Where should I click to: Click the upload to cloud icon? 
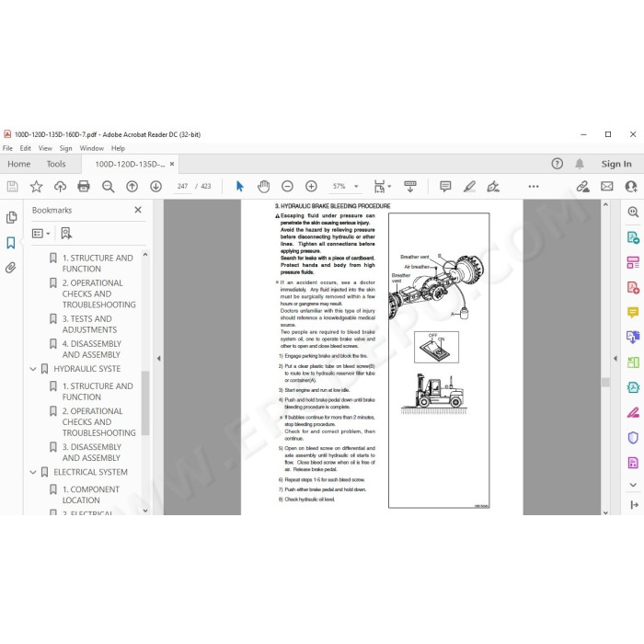60,187
